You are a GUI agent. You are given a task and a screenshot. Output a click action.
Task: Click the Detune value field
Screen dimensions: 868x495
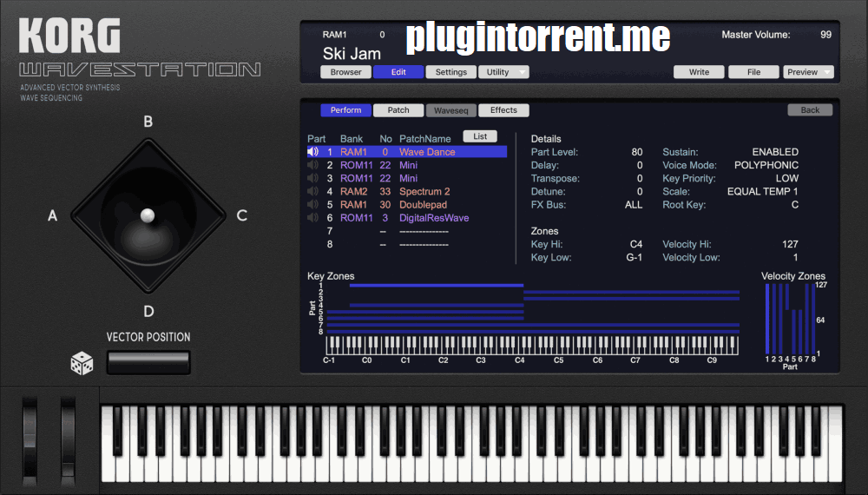(x=640, y=192)
